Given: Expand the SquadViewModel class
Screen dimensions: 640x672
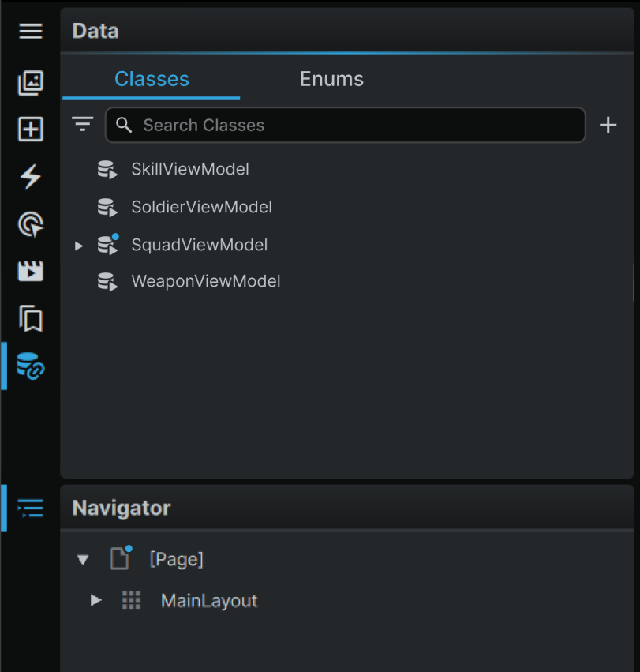Looking at the screenshot, I should coord(78,246).
